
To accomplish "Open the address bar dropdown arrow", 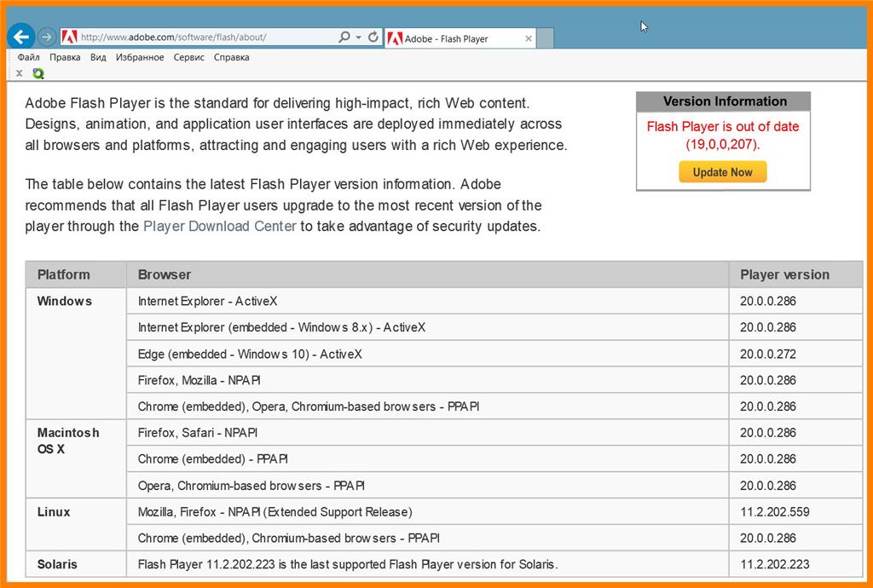I will coord(359,37).
